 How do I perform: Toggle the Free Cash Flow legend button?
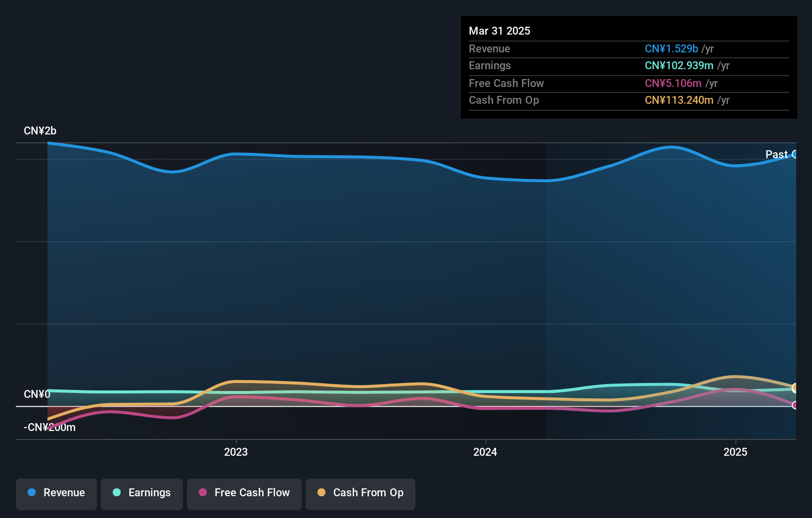tap(244, 494)
